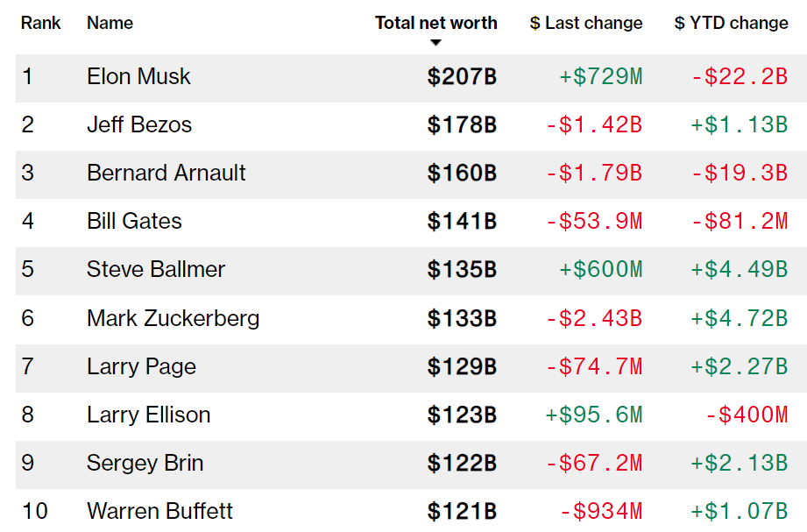Screen dimensions: 807x532
Task: Click on Warren Buffett's name
Action: [159, 511]
